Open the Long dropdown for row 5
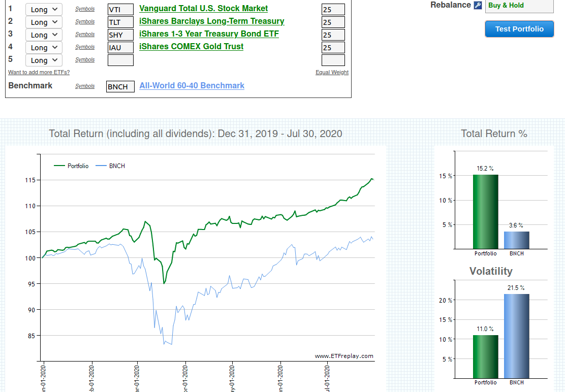 click(x=44, y=60)
